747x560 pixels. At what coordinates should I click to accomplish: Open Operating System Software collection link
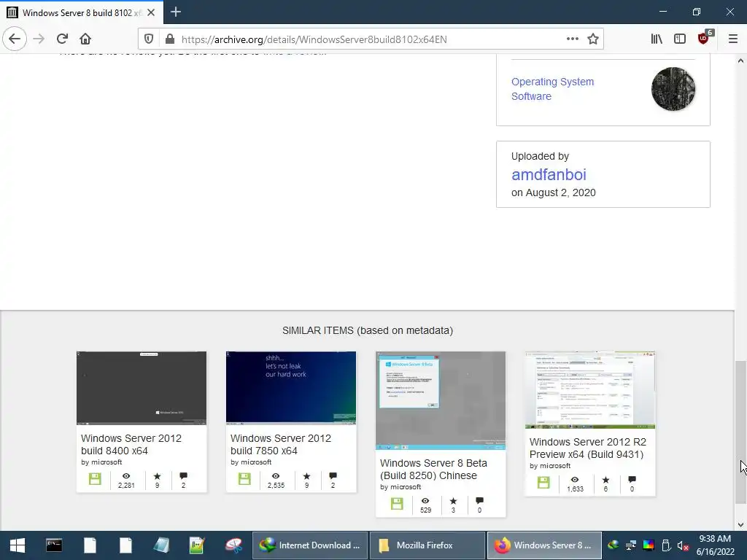pyautogui.click(x=553, y=89)
